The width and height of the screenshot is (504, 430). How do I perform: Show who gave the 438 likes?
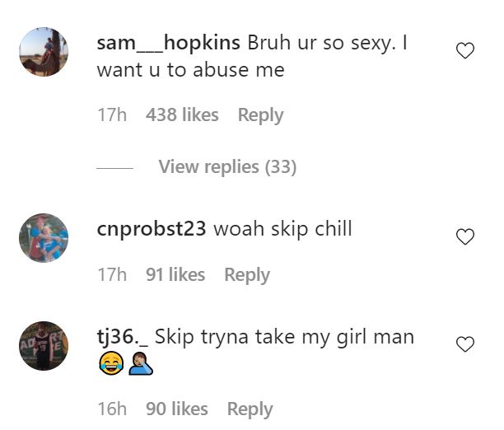pos(182,115)
